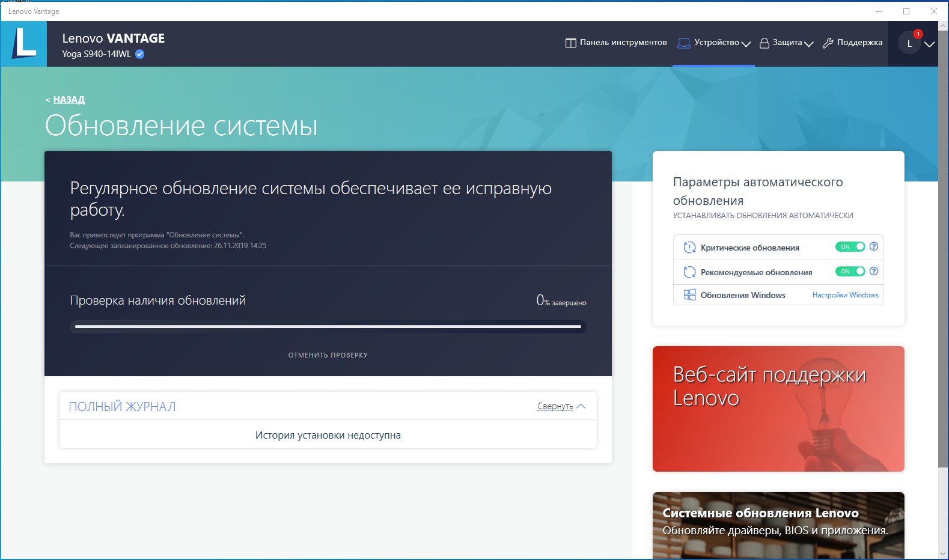Image resolution: width=949 pixels, height=560 pixels.
Task: Open the Веб-сайт поддержки Lenovo card
Action: point(778,409)
